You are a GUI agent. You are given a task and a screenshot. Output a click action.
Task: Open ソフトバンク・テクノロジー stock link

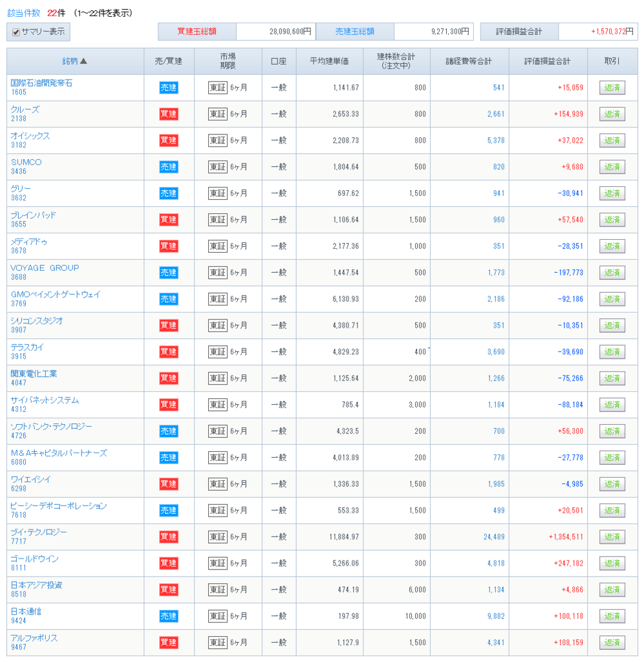[51, 427]
